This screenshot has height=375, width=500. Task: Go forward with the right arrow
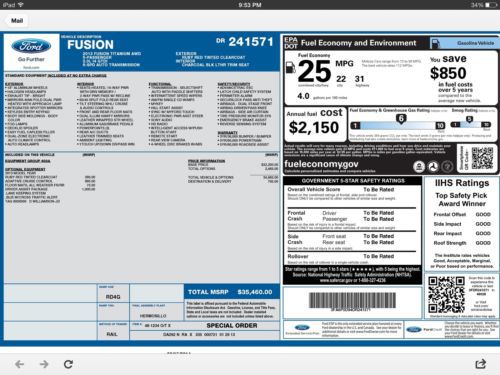(x=44, y=364)
